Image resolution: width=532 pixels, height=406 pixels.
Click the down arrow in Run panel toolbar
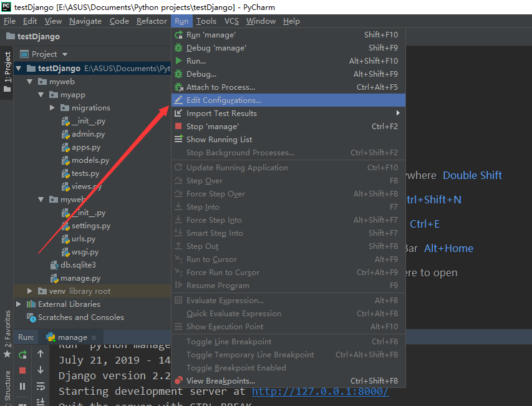click(x=41, y=370)
